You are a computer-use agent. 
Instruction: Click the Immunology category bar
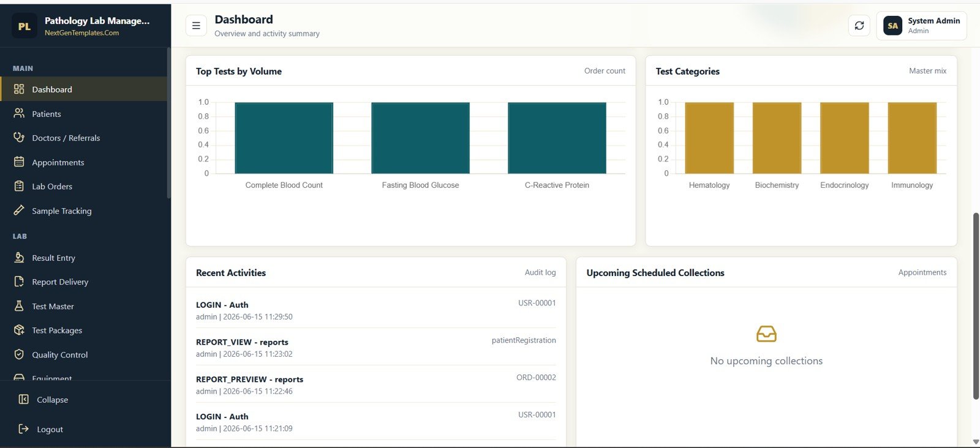coord(912,138)
